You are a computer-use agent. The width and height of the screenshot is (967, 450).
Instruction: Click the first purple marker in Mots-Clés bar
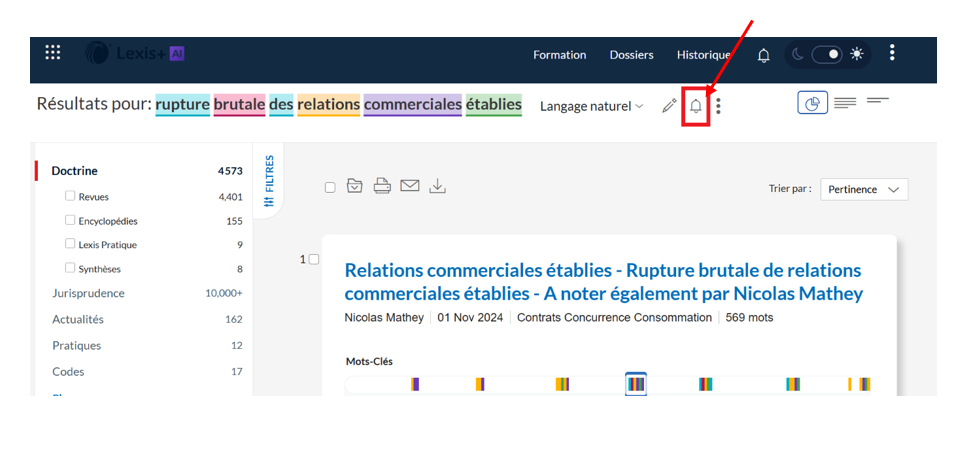(x=415, y=384)
